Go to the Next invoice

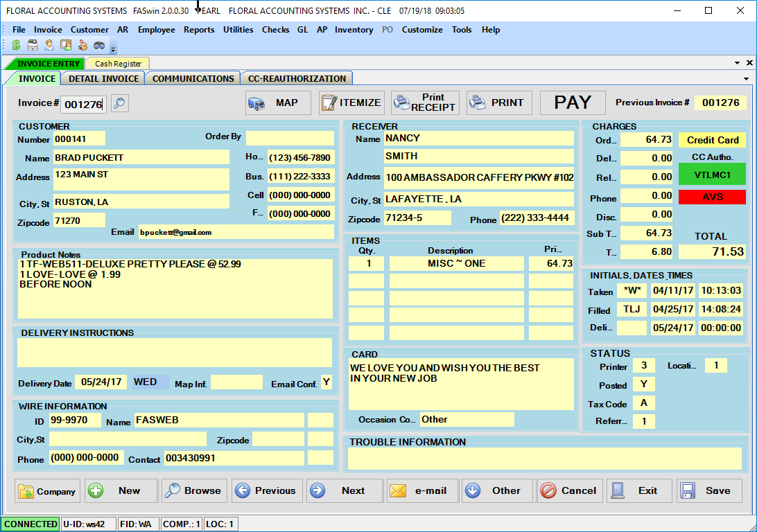(345, 491)
